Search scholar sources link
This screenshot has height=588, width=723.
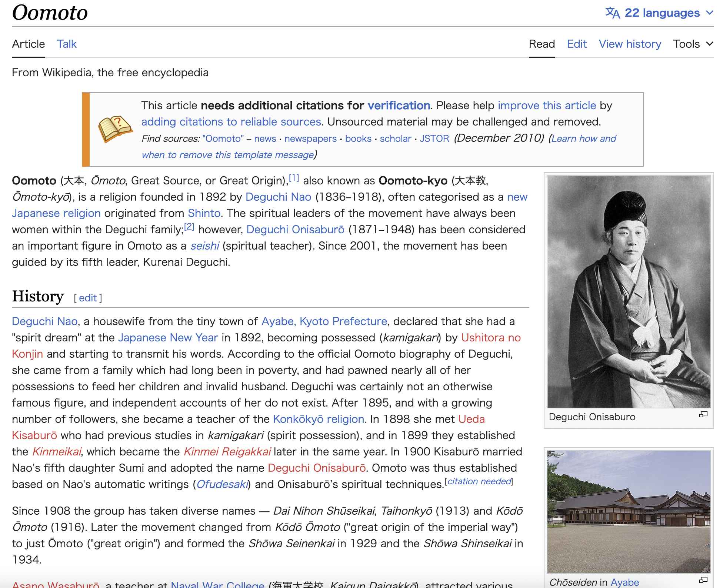(x=396, y=138)
